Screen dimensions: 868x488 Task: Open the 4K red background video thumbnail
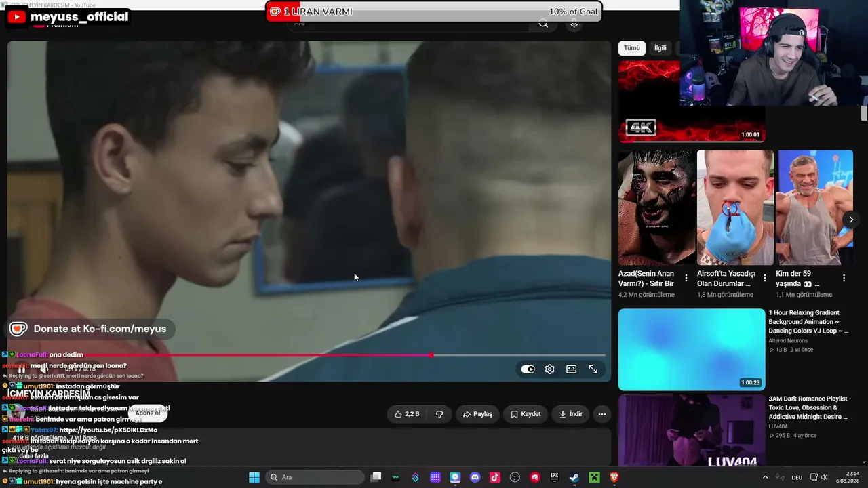click(692, 102)
